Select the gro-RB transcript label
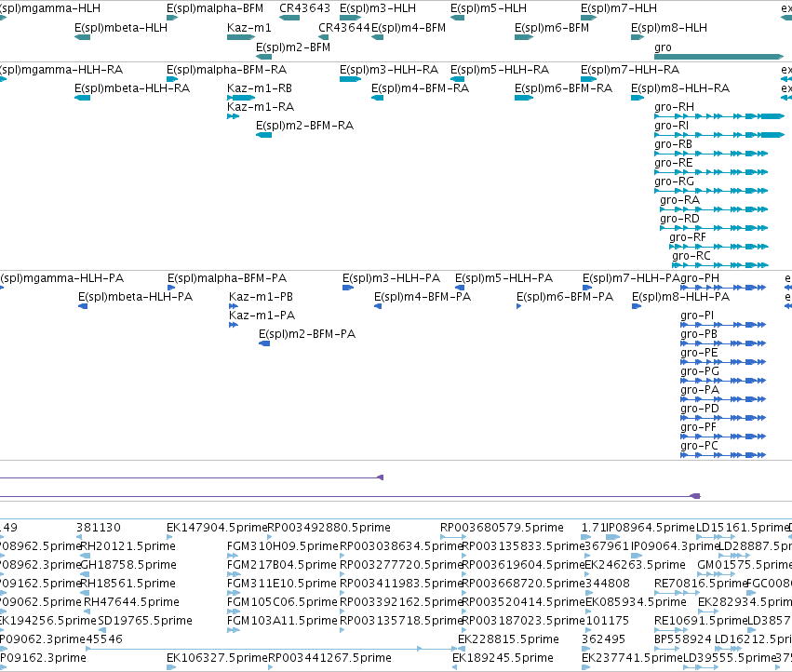This screenshot has width=792, height=672. [673, 144]
